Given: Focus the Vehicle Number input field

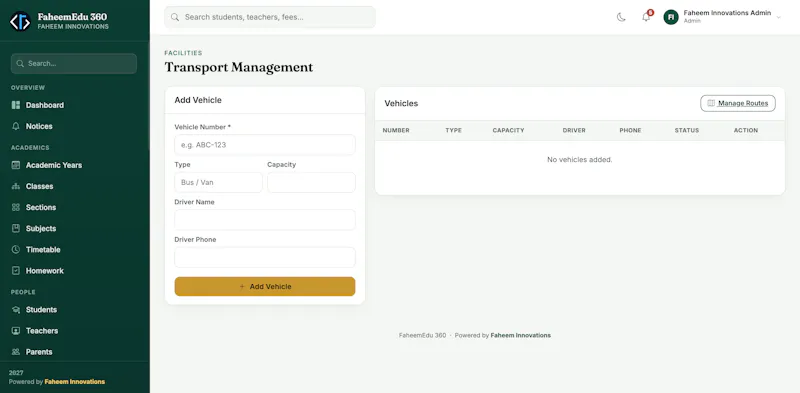Looking at the screenshot, I should 265,145.
